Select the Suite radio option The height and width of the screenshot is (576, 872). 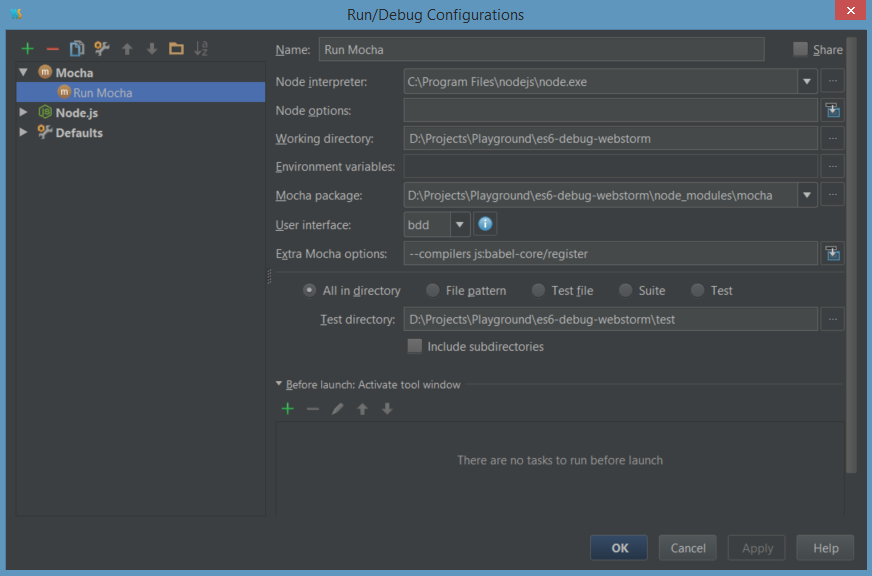coord(625,290)
